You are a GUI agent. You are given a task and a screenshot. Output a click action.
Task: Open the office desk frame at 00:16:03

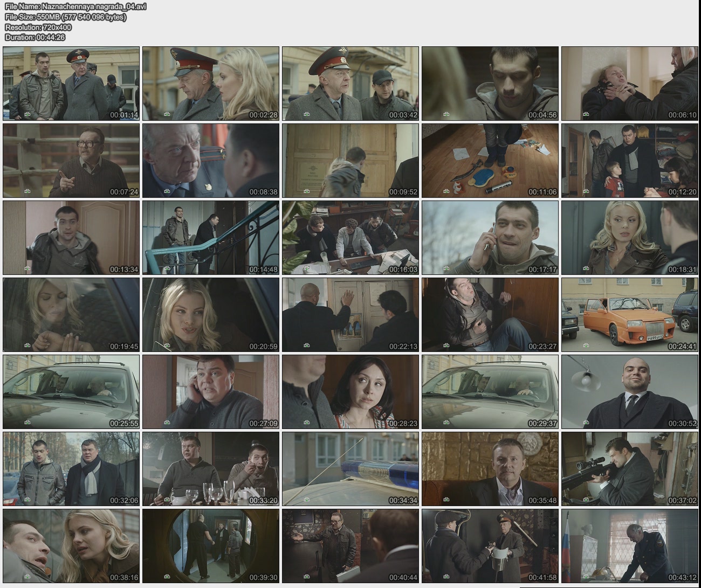click(x=350, y=238)
